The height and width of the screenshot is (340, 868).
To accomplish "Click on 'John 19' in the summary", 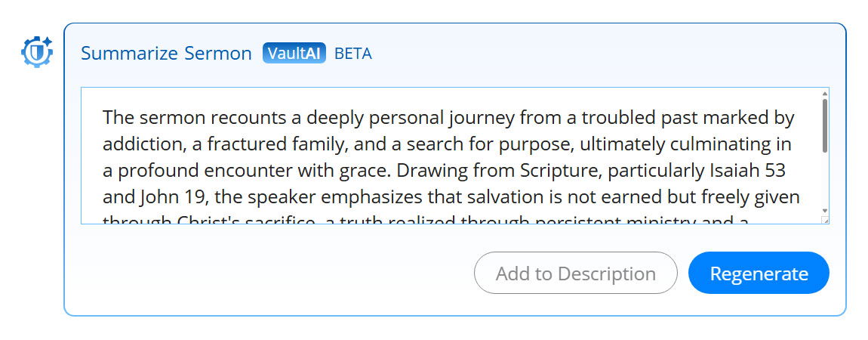I will click(x=166, y=197).
